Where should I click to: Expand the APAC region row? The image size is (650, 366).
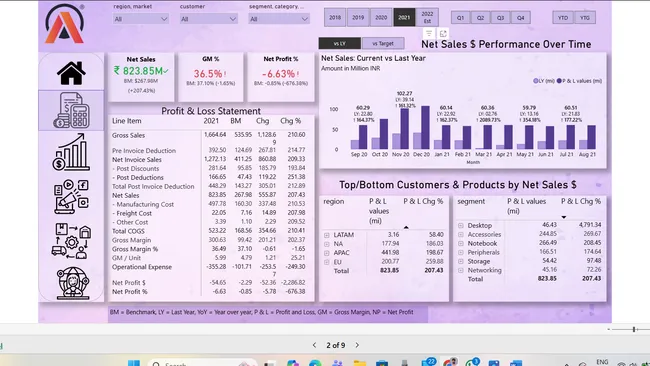point(327,253)
